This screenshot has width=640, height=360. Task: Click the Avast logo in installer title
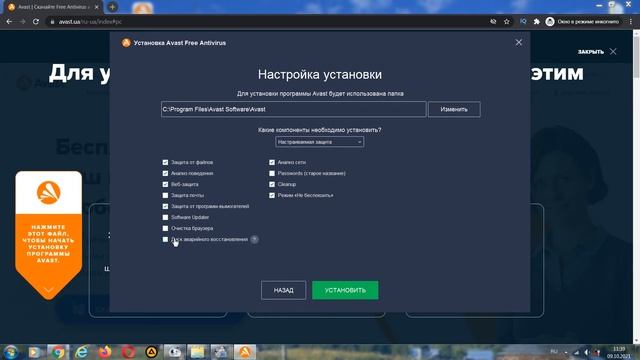click(x=126, y=43)
